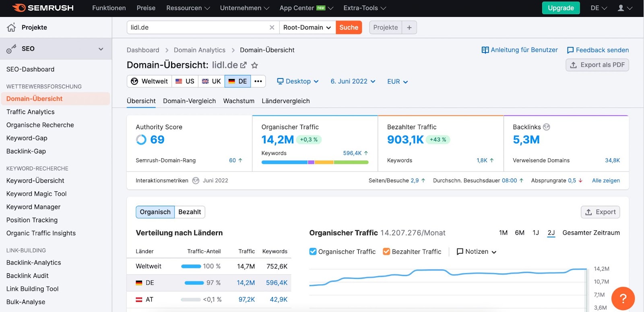Switch to Bezahlt view
Image resolution: width=644 pixels, height=312 pixels.
pos(190,212)
